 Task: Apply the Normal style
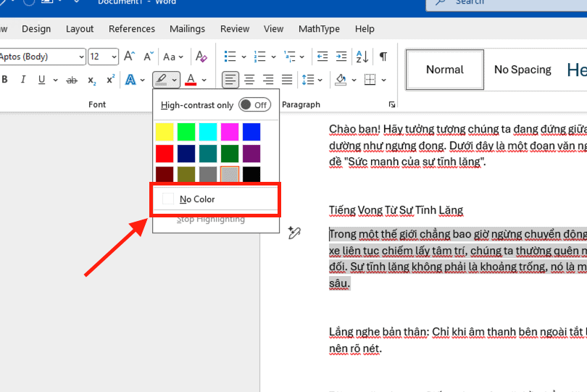tap(445, 70)
